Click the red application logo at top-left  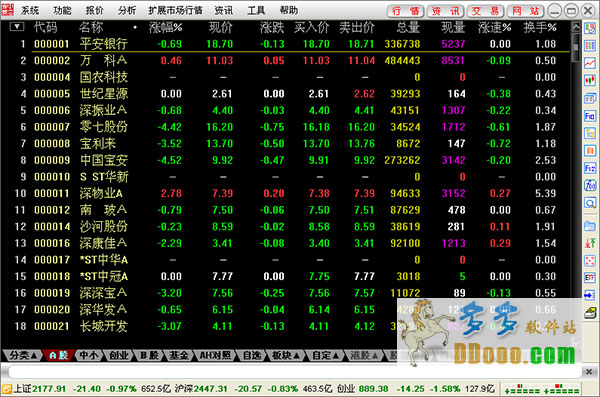(x=8, y=10)
